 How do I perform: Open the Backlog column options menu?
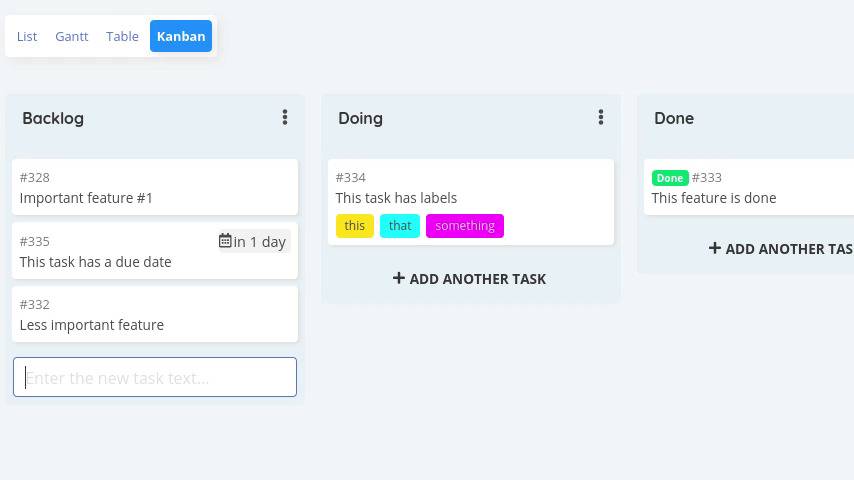point(284,117)
